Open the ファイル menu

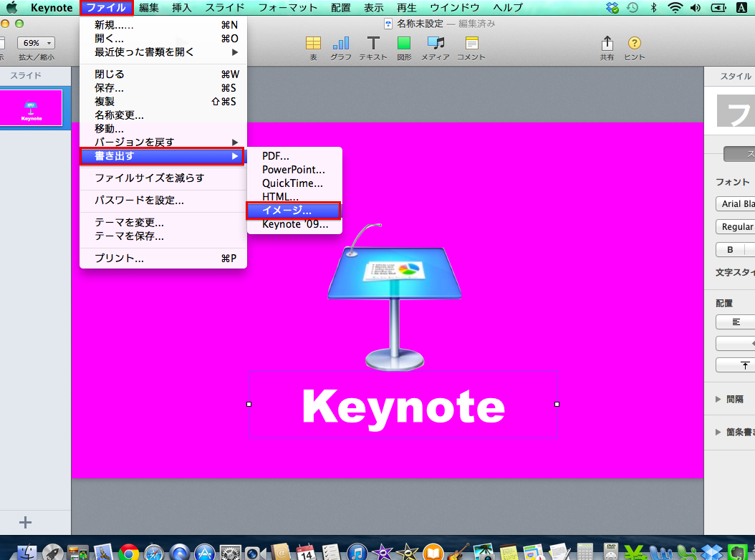click(x=106, y=7)
